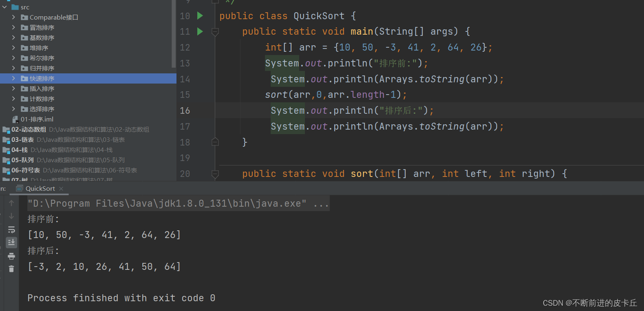Click sorted output [-3, 2, 10, 26, 41, 50, 64]
The image size is (644, 311).
[104, 267]
